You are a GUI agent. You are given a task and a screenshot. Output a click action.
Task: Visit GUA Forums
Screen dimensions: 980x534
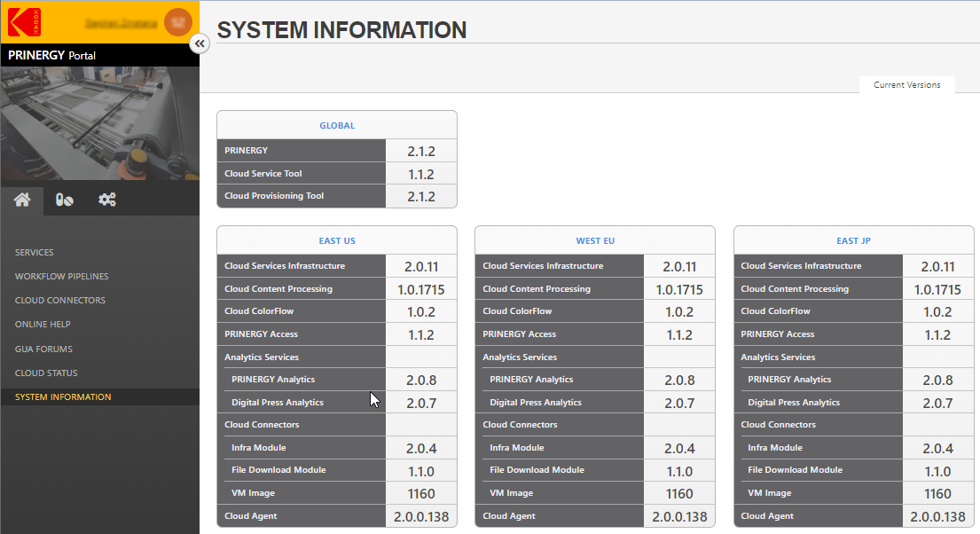43,349
